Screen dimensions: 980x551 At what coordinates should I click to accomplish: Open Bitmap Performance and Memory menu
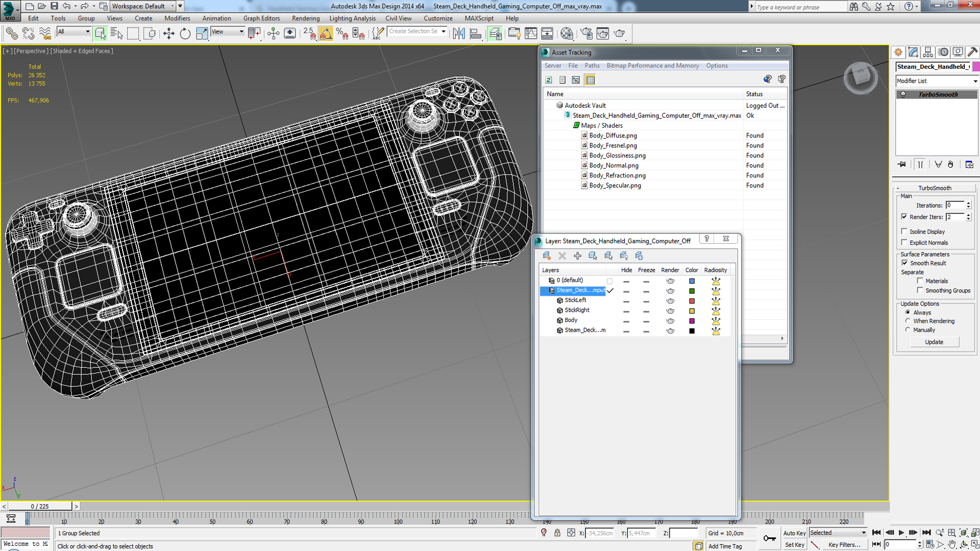pyautogui.click(x=652, y=66)
